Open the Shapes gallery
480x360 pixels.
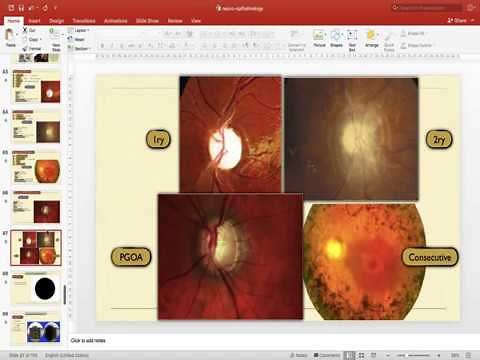pyautogui.click(x=336, y=38)
